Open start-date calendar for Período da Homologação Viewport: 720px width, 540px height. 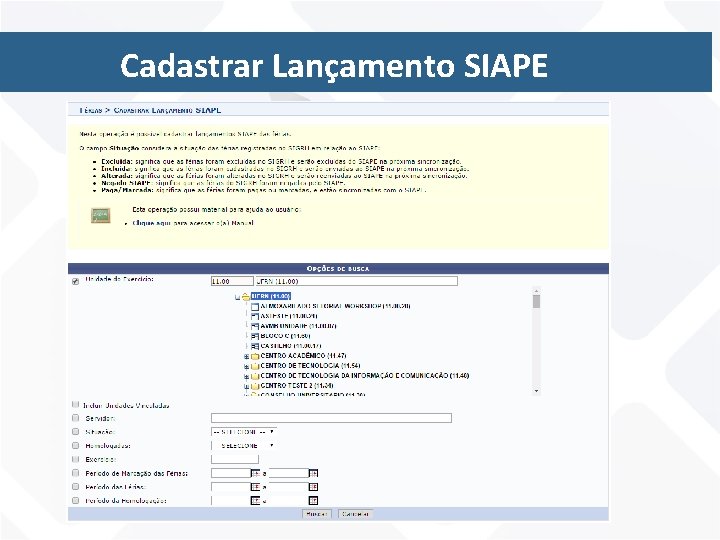(x=255, y=501)
